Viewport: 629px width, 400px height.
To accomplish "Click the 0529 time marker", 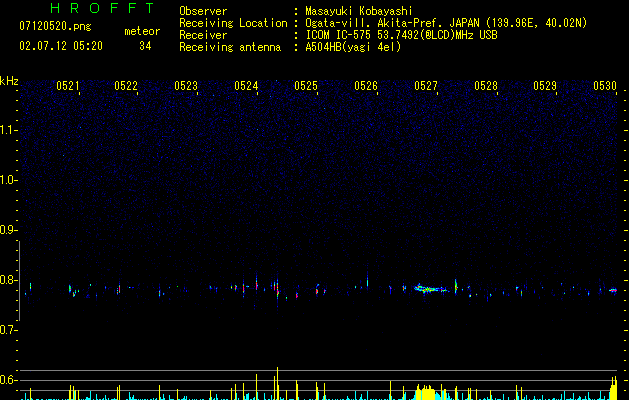I will click(545, 86).
